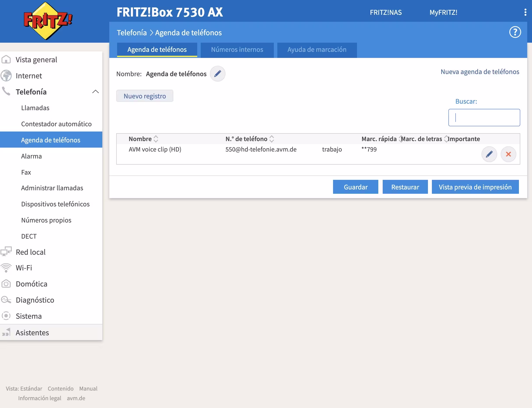Collapse the Telefonía menu chevron
The width and height of the screenshot is (532, 408).
(x=95, y=92)
